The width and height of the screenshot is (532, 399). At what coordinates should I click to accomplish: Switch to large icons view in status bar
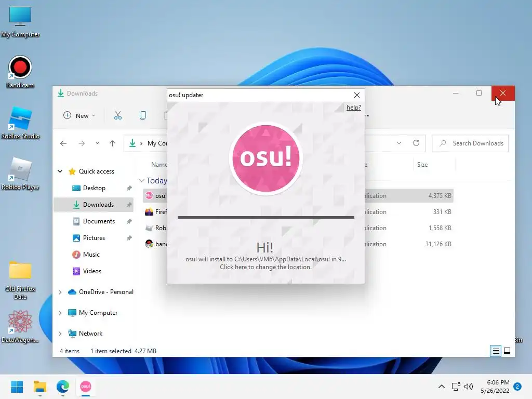click(x=507, y=351)
